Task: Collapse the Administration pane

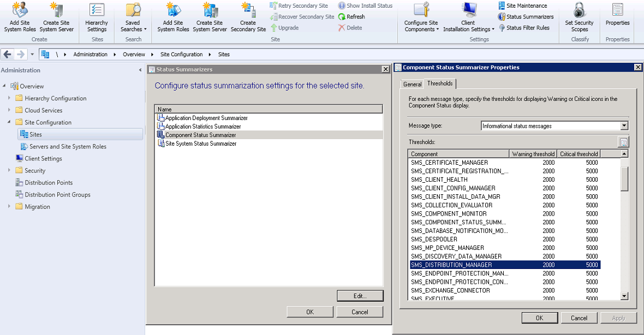Action: click(140, 70)
